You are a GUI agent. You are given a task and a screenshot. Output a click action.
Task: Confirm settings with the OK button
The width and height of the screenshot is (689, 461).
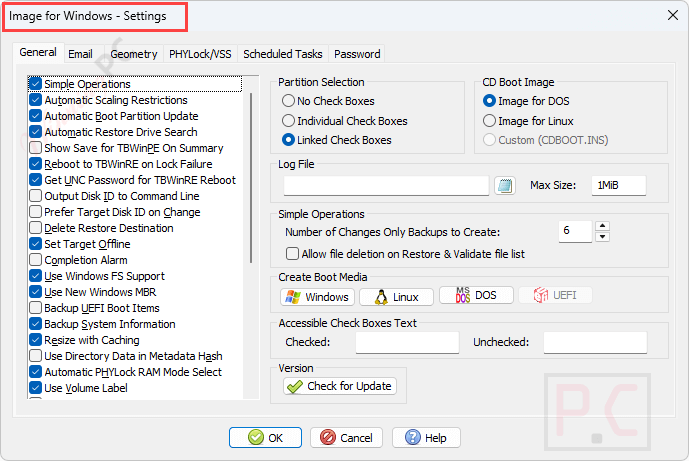tap(265, 438)
